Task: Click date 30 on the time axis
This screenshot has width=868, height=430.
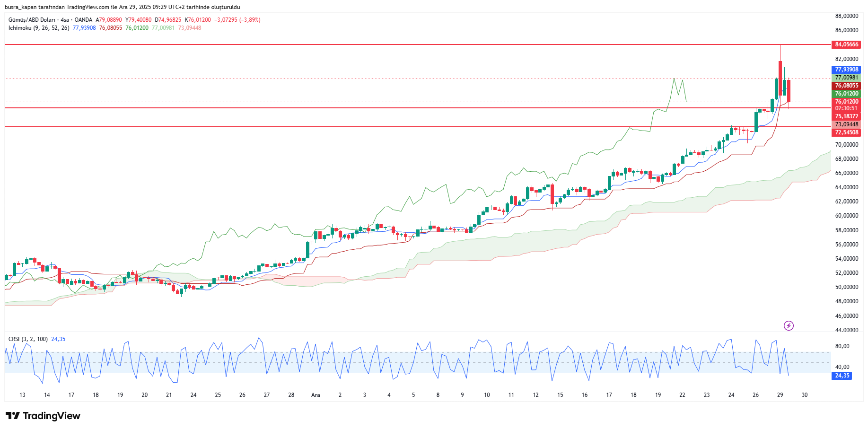Action: pos(805,395)
